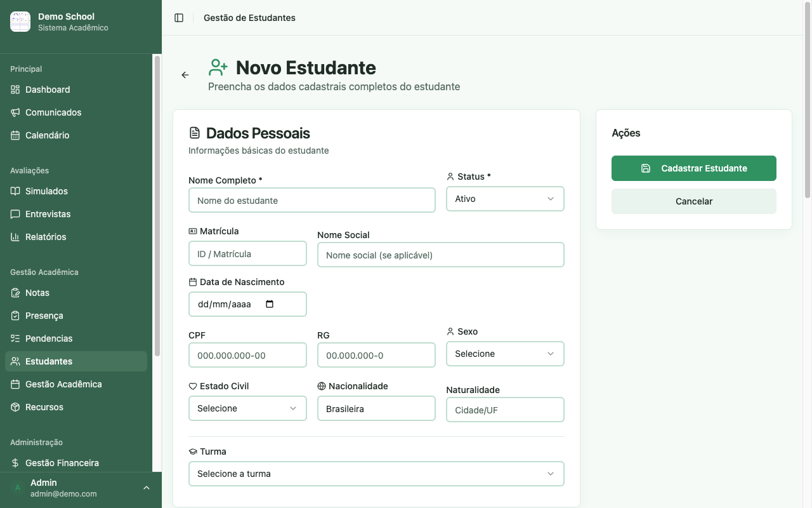Toggle the sidebar panel icon
Image resolution: width=812 pixels, height=508 pixels.
pos(179,18)
